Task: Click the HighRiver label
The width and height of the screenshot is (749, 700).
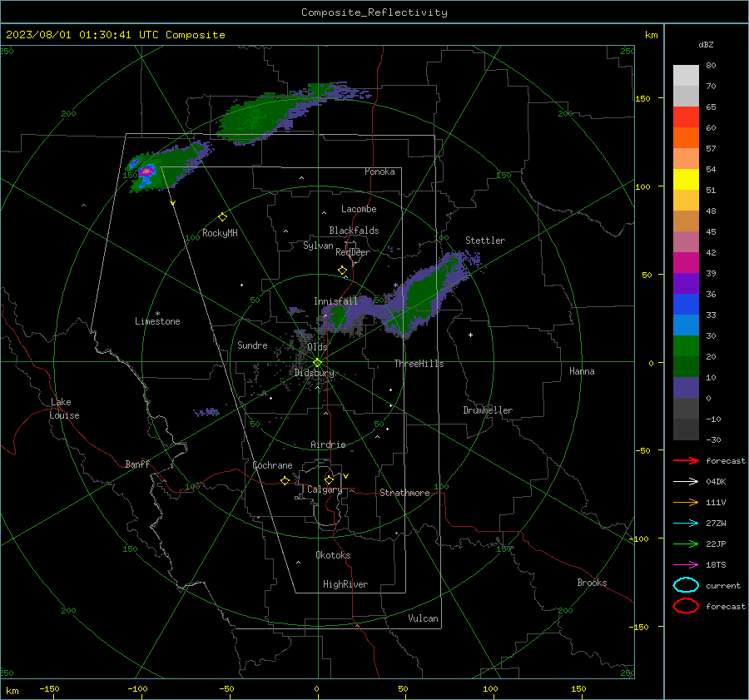Action: (x=345, y=584)
